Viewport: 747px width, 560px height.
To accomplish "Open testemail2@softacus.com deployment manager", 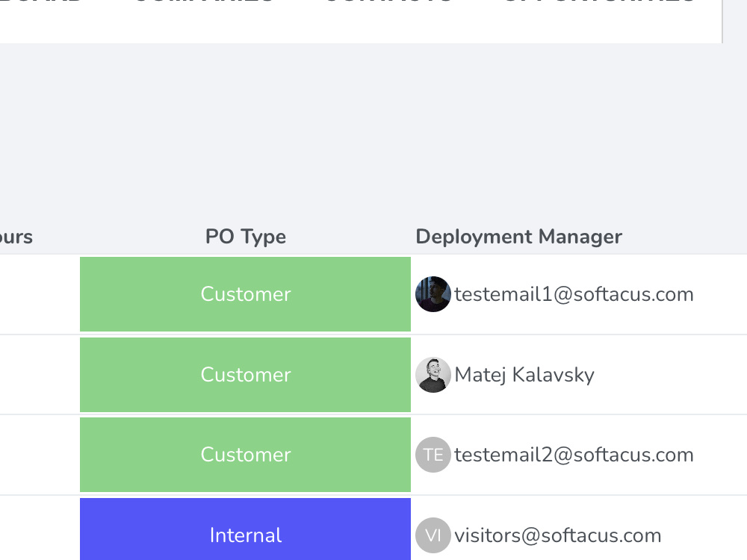I will coord(574,455).
